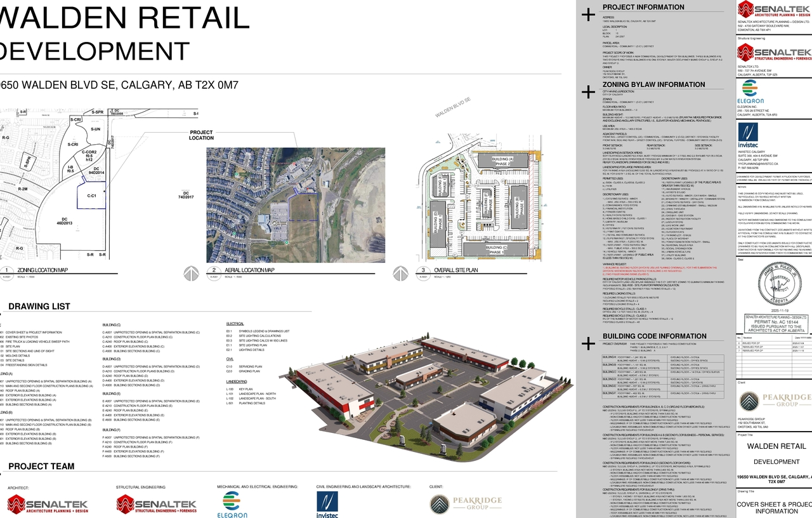The width and height of the screenshot is (812, 518).
Task: Click the 'BUILDING CODE INFORMATION' heading
Action: click(654, 336)
